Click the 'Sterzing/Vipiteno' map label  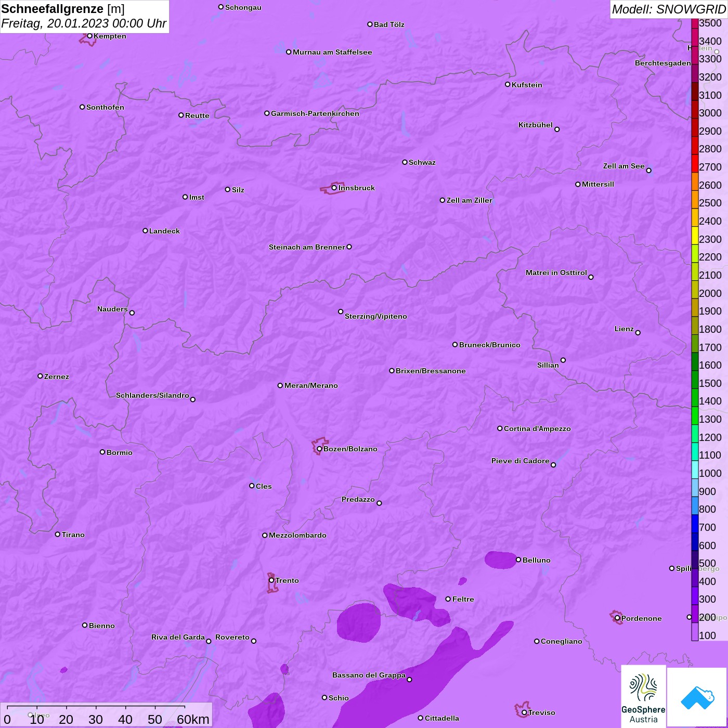376,316
